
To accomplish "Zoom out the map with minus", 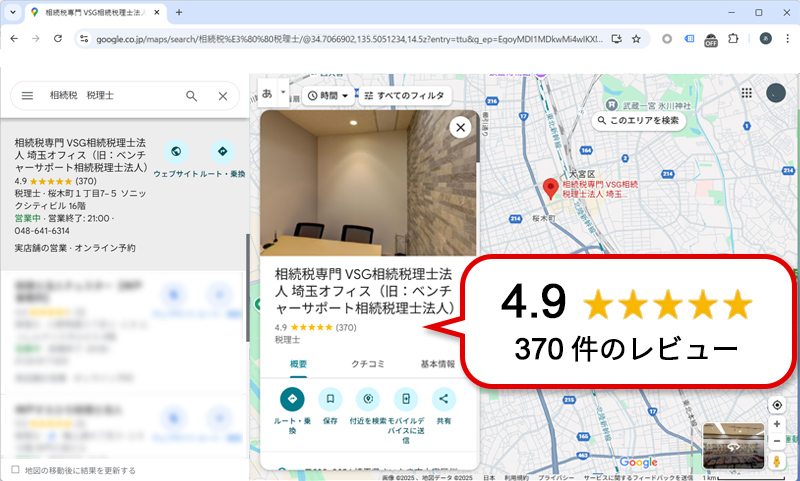I will [x=777, y=442].
